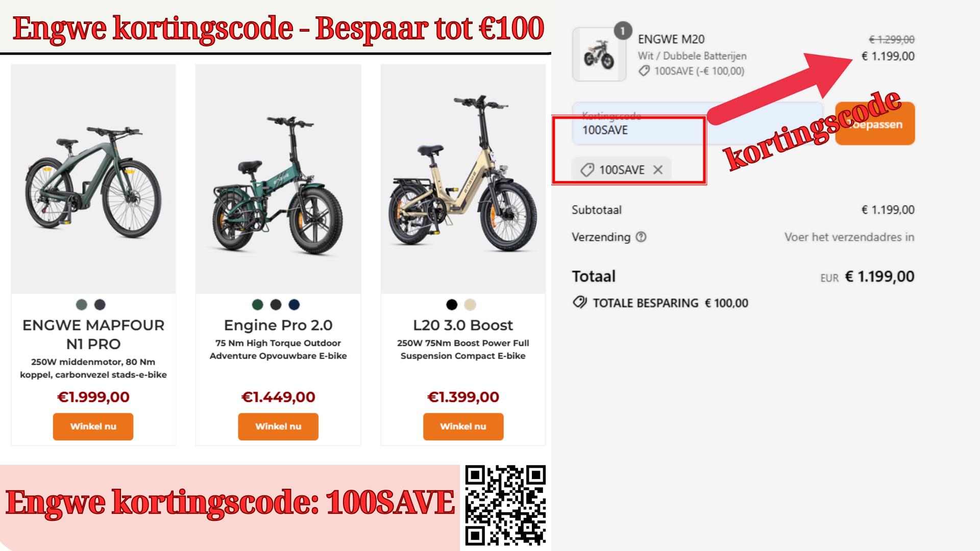Viewport: 980px width, 551px height.
Task: Click the quantity badge on M20 thumbnail
Action: (x=622, y=31)
